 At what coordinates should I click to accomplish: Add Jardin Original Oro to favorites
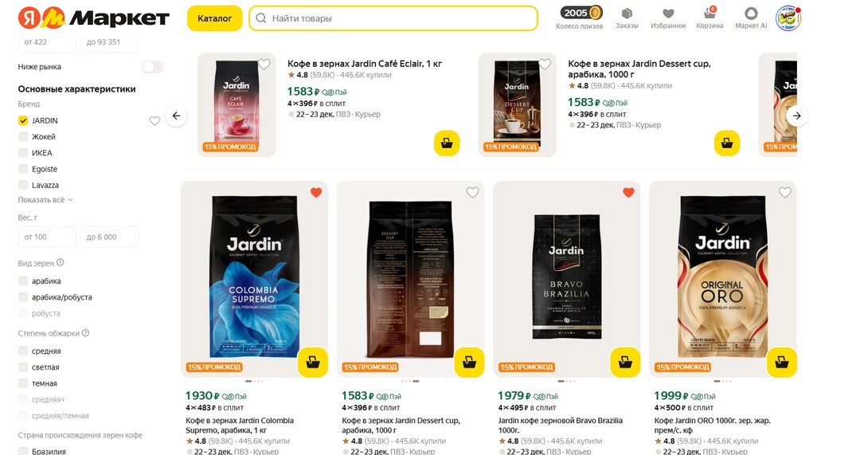(785, 193)
